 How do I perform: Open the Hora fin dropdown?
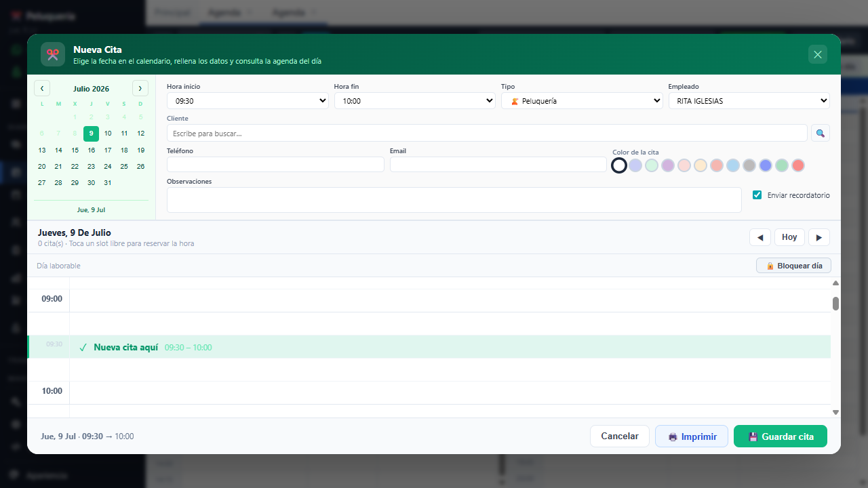pos(414,100)
